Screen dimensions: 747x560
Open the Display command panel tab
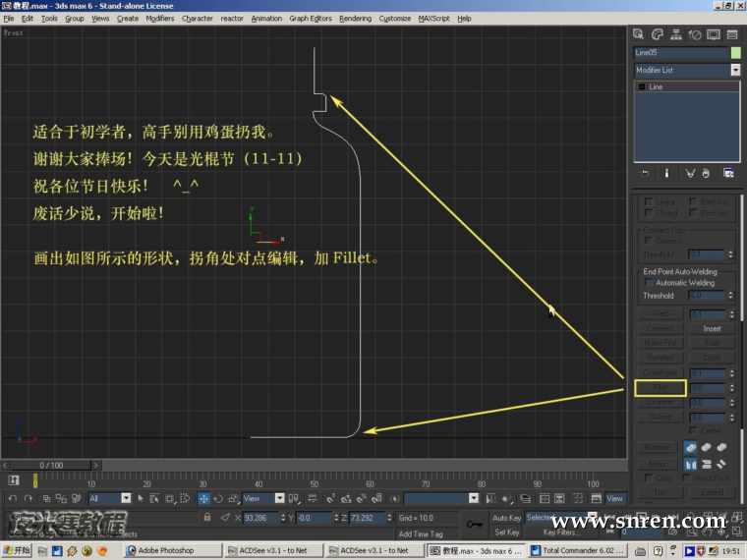point(713,34)
